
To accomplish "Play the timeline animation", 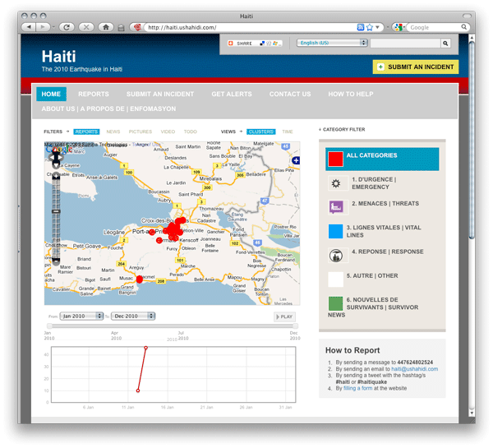I will coord(284,316).
